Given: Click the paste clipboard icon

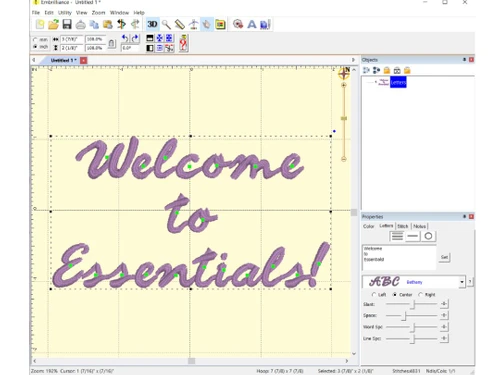Looking at the screenshot, I should (x=108, y=24).
